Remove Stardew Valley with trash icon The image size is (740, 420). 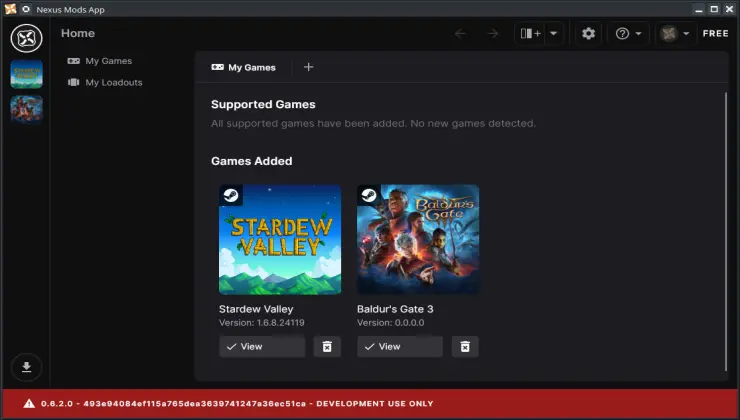tap(327, 346)
